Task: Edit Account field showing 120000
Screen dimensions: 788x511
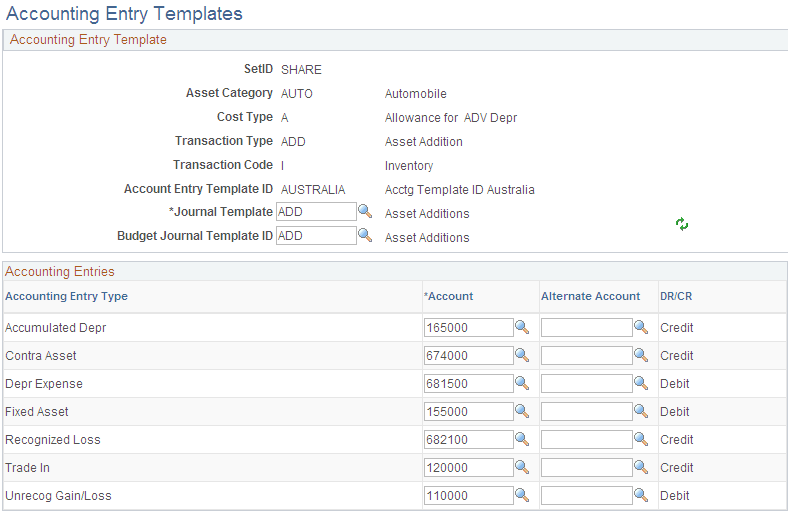Action: [468, 468]
